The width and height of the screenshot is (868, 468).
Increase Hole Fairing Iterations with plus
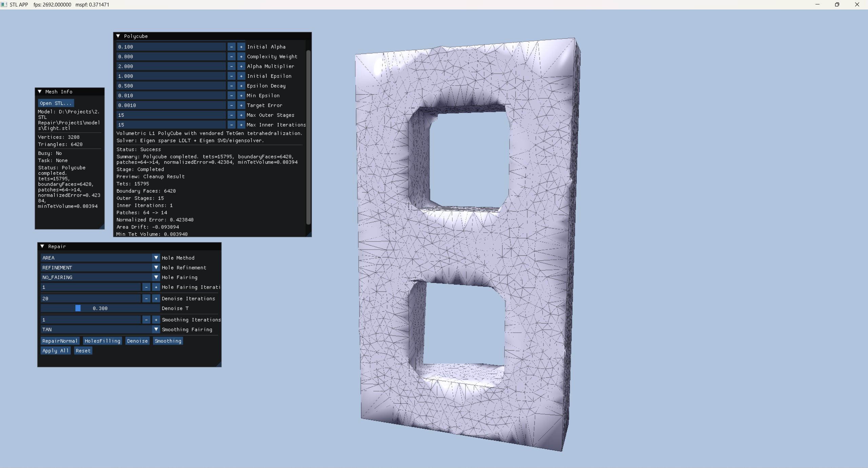[x=156, y=287]
